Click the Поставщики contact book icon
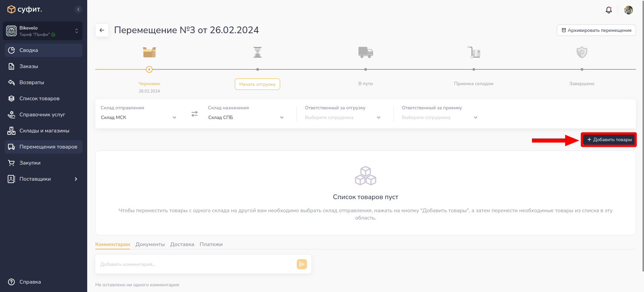This screenshot has height=292, width=644. click(x=11, y=179)
